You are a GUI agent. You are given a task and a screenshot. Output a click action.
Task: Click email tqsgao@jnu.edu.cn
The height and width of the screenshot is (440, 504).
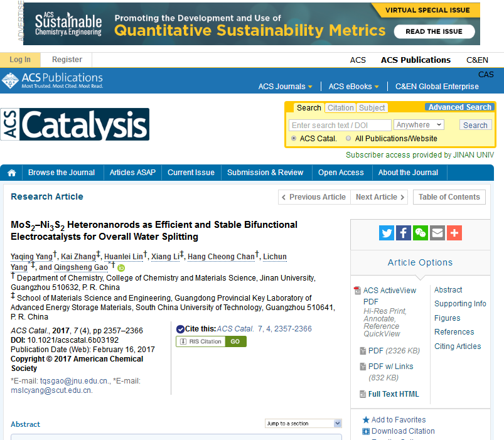74,381
